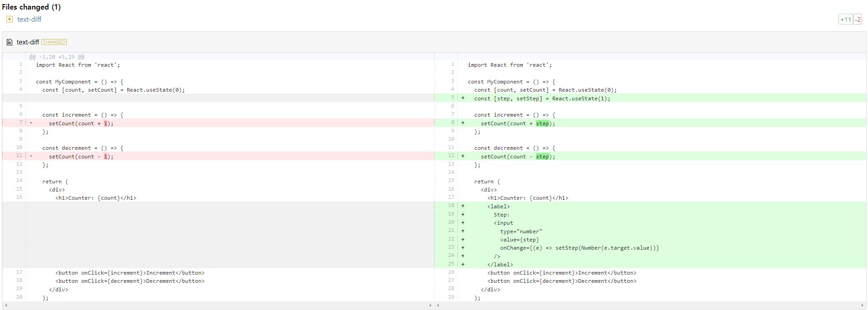
Task: Click removed line number 7 in the left pane
Action: [20, 123]
